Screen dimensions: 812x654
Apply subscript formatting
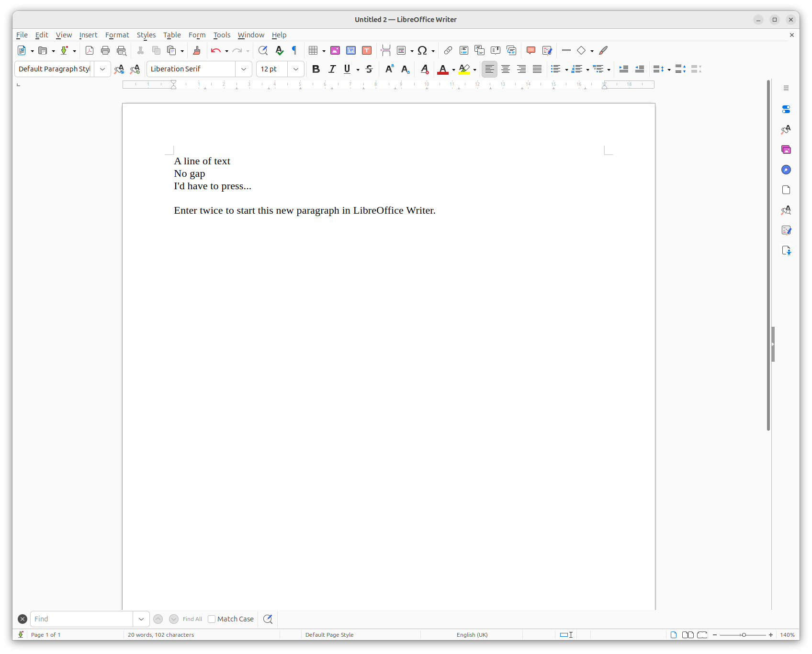(405, 69)
